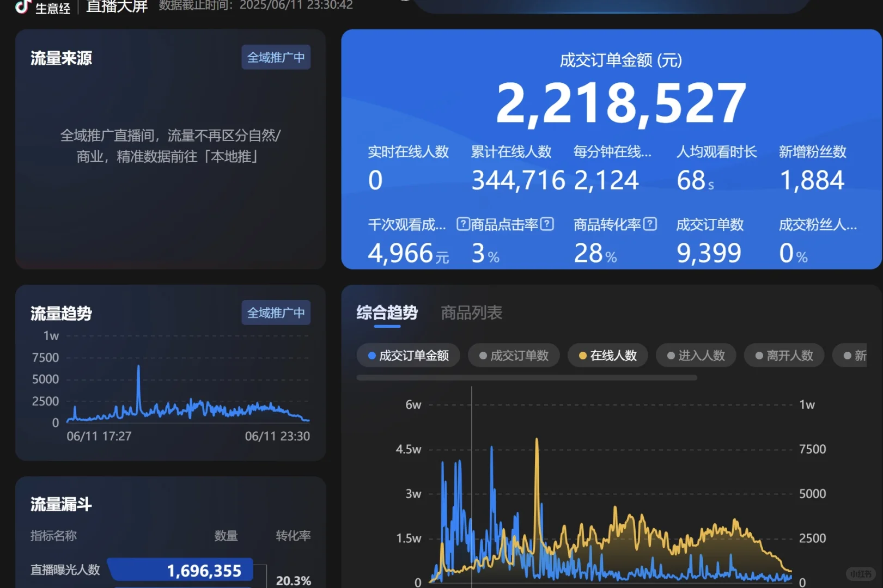This screenshot has height=588, width=883.
Task: Toggle 成交订单金额 series in chart legend
Action: pyautogui.click(x=408, y=356)
